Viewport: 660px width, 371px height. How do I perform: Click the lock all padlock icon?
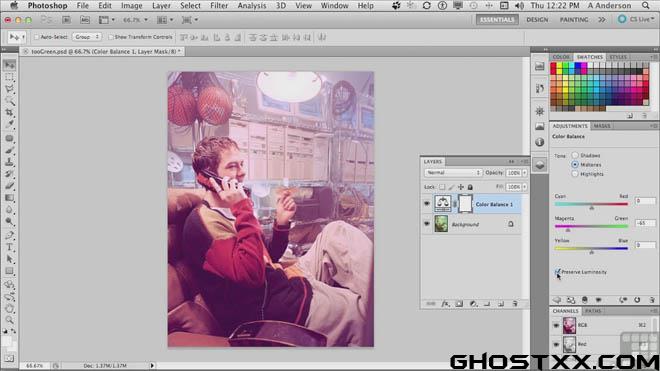click(470, 187)
